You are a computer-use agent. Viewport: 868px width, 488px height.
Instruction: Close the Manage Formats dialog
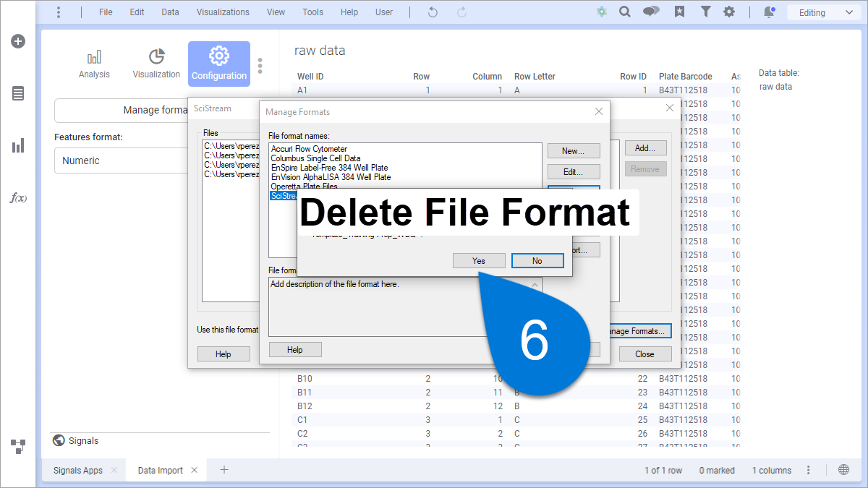click(599, 111)
